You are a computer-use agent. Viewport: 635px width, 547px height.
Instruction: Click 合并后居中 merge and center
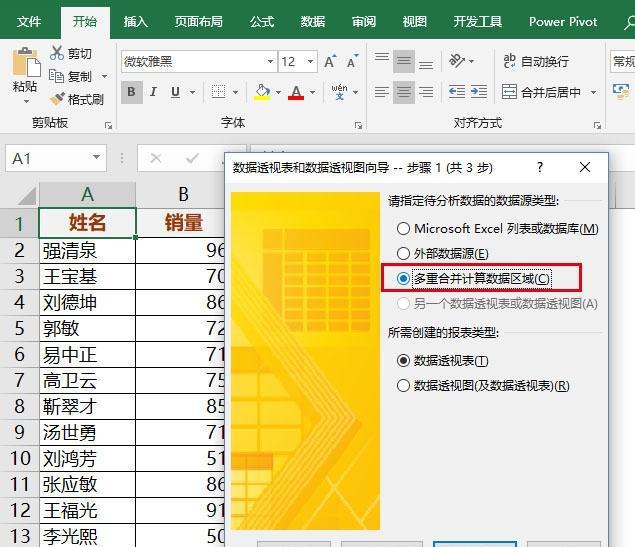(x=541, y=92)
